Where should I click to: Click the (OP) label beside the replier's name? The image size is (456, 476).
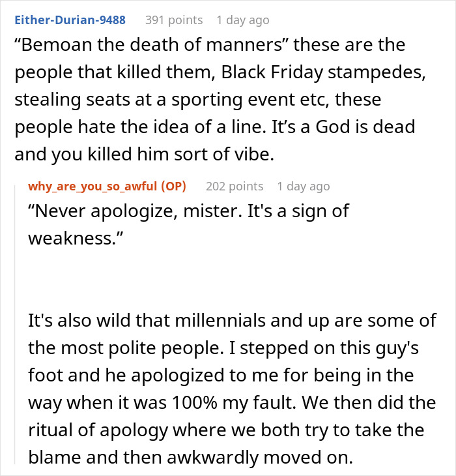click(172, 186)
